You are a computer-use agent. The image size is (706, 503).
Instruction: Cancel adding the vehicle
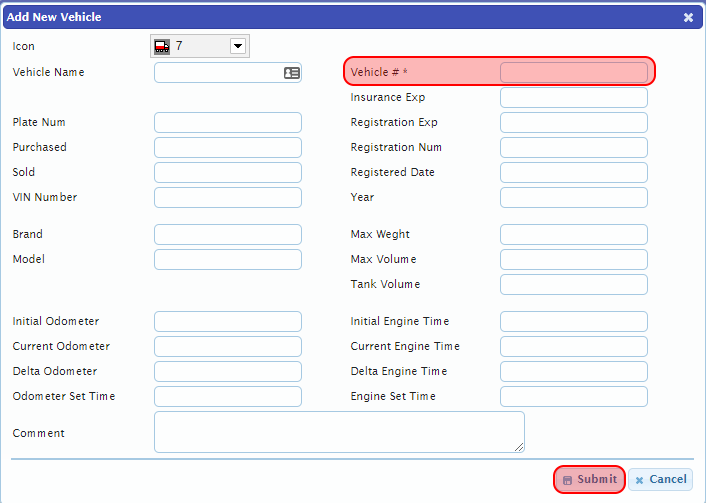661,480
